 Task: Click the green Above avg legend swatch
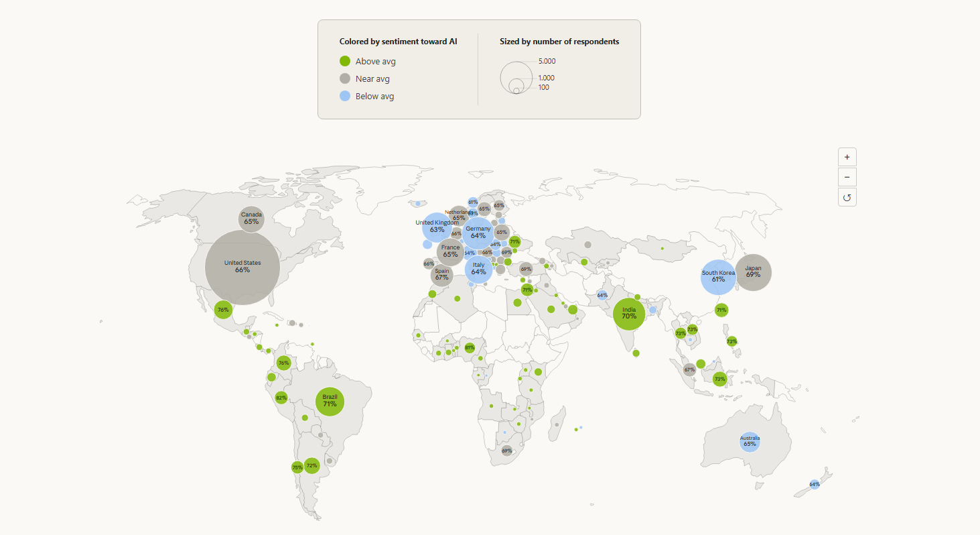tap(345, 61)
